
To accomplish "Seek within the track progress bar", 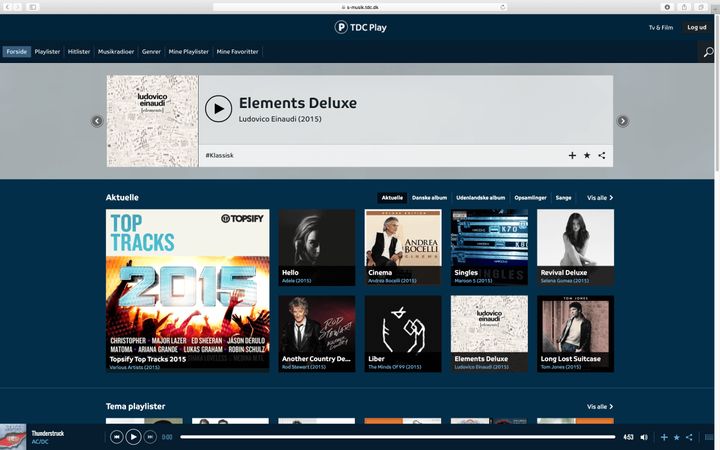I will [x=398, y=437].
